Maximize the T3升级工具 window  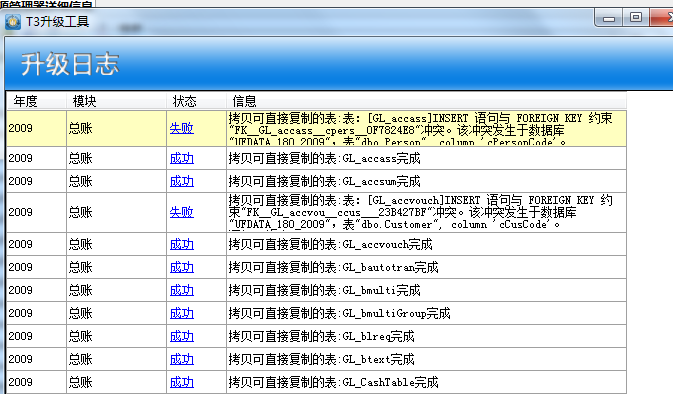click(x=636, y=18)
